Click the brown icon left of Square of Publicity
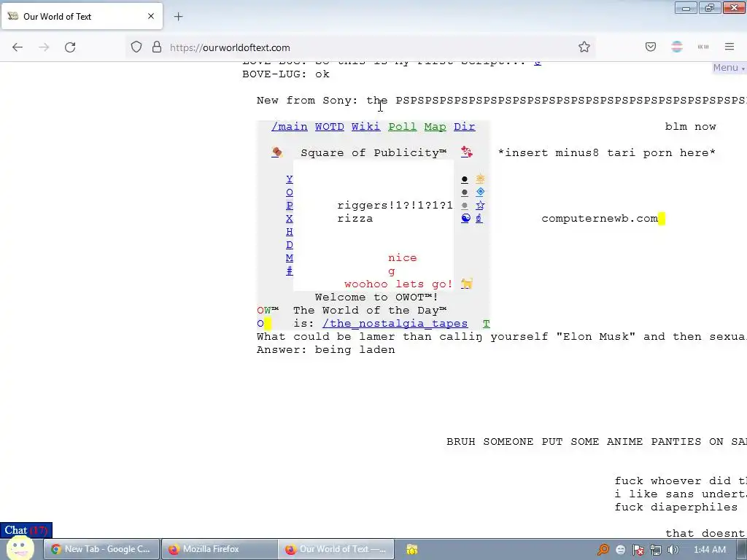The image size is (747, 560). (x=276, y=152)
